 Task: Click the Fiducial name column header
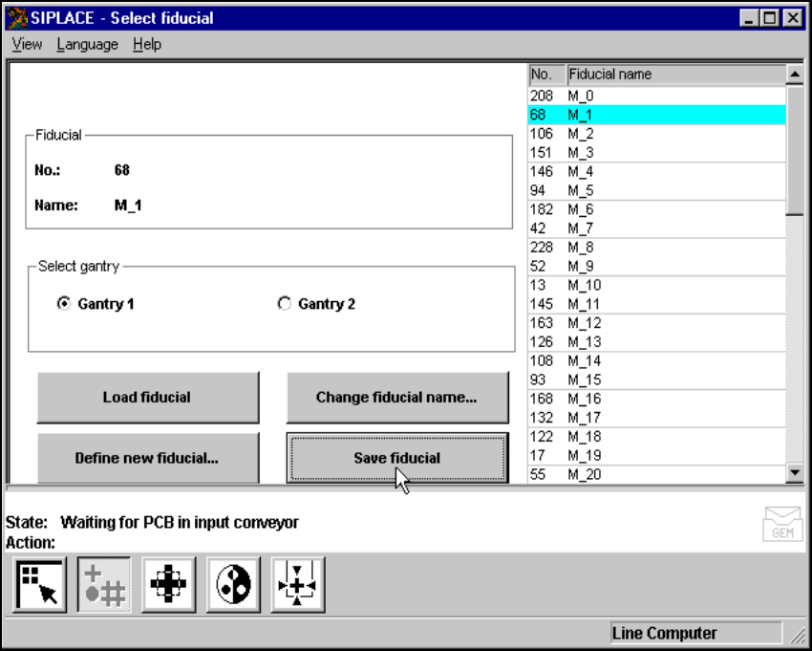[676, 75]
